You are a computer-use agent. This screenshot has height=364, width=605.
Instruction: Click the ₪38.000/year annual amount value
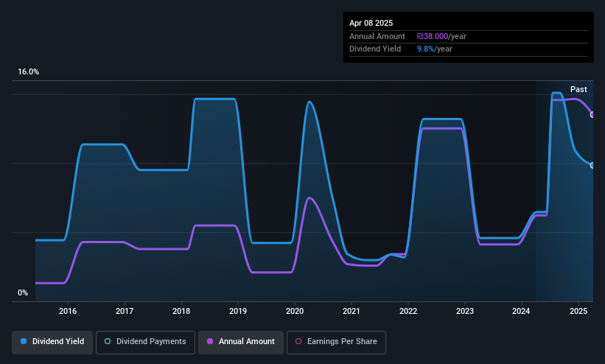441,36
